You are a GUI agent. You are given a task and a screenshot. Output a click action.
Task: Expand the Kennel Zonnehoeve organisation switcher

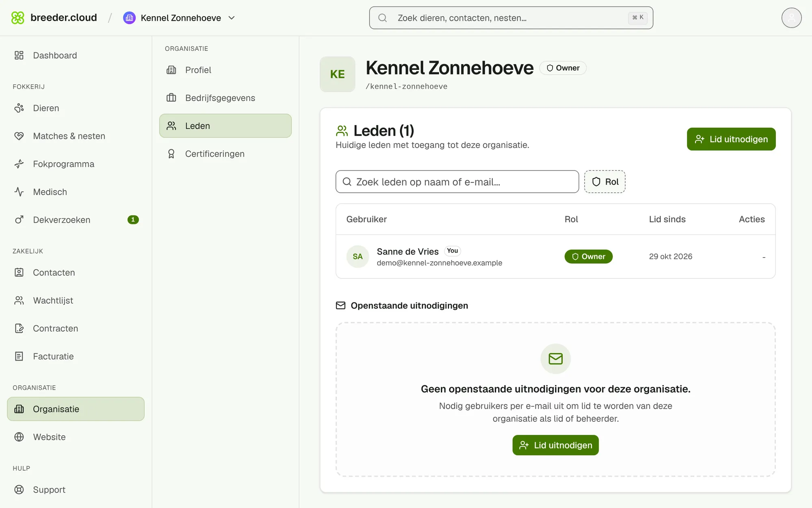point(179,18)
